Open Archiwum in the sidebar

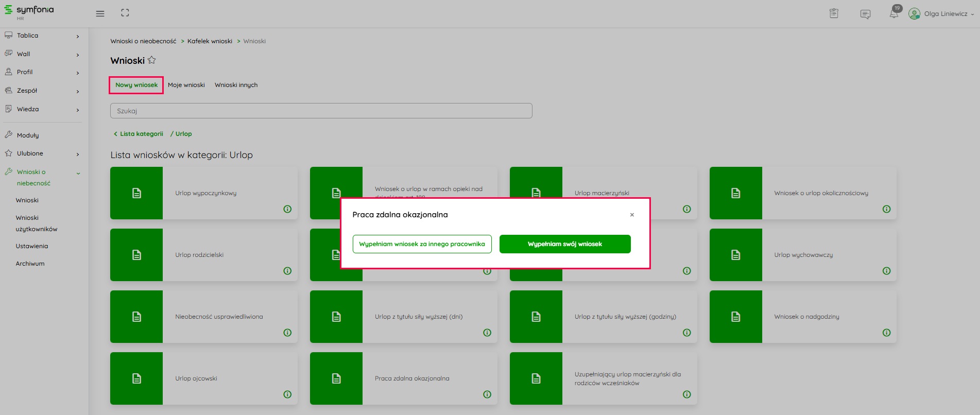click(30, 264)
